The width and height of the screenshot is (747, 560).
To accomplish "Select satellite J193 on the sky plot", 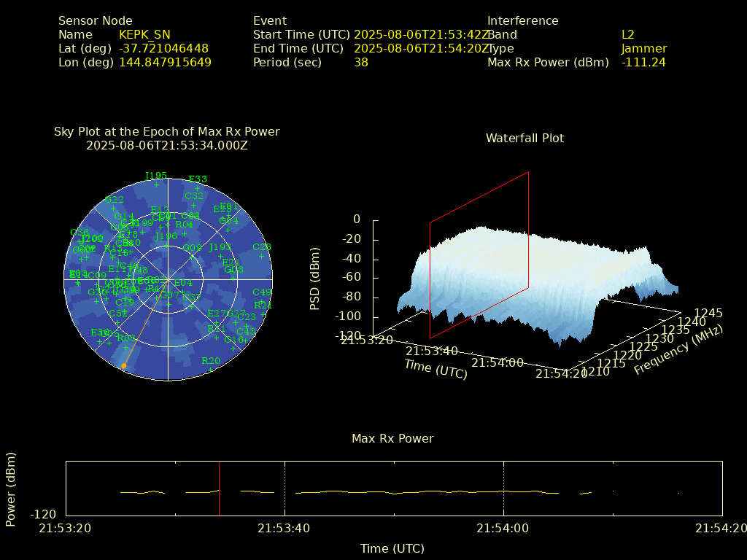I will point(220,256).
